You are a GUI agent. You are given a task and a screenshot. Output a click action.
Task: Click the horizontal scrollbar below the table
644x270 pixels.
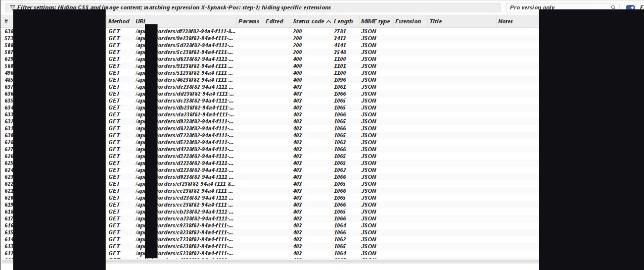click(270, 261)
